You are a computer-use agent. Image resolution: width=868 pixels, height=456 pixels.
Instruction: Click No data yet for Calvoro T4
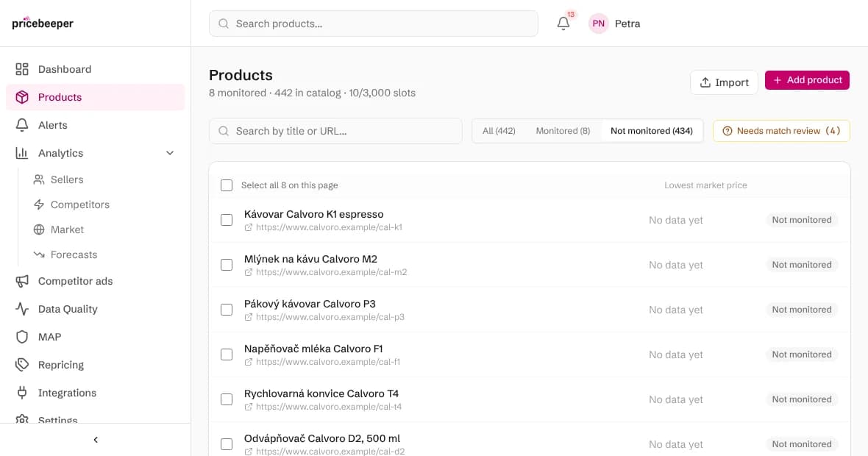tap(676, 399)
